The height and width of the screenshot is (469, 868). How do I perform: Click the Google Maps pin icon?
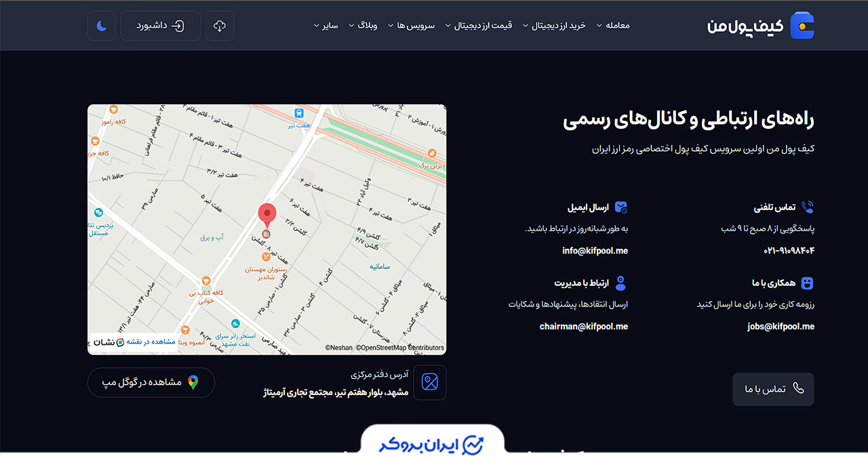[x=193, y=382]
